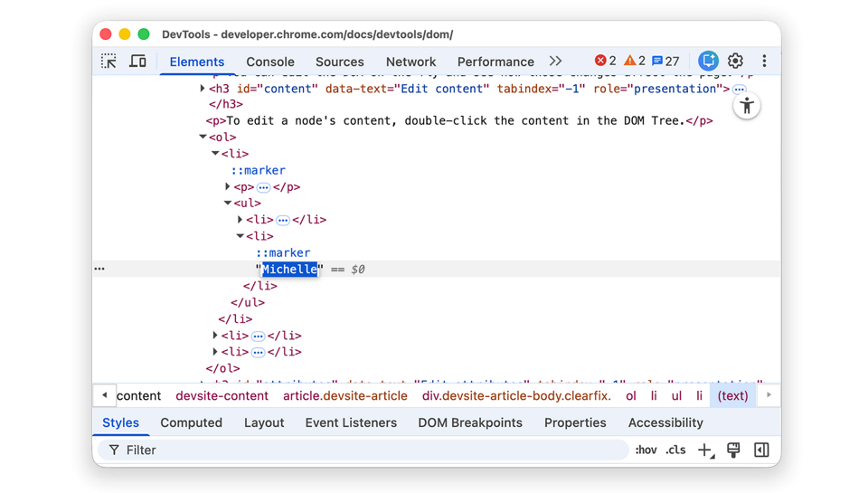
Task: Collapse the ol node in DOM tree
Action: tap(203, 137)
